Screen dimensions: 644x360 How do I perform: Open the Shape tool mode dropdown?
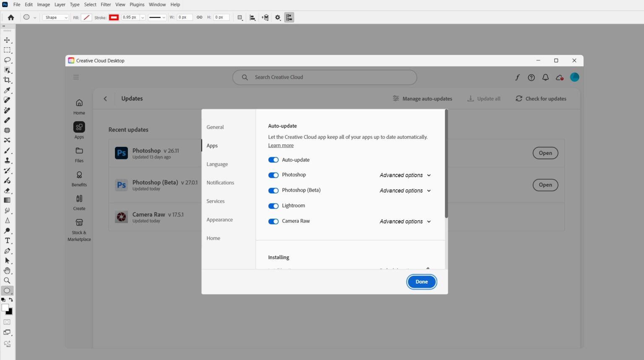(56, 18)
